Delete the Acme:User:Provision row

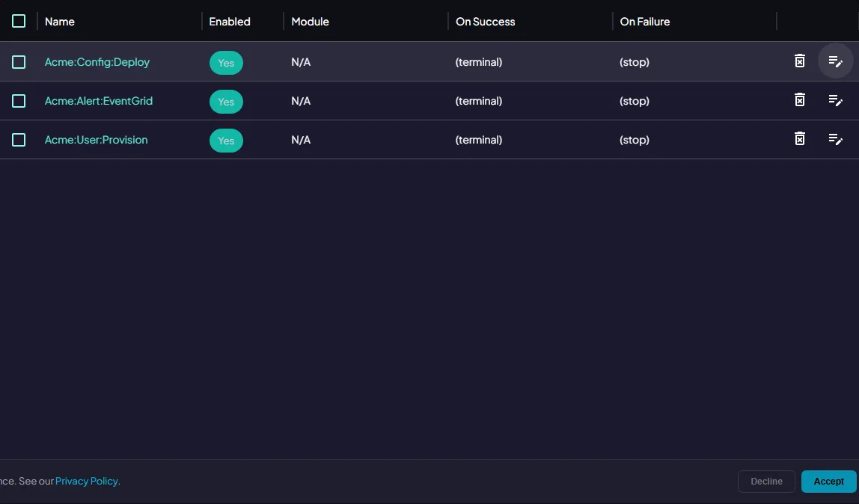pyautogui.click(x=800, y=138)
